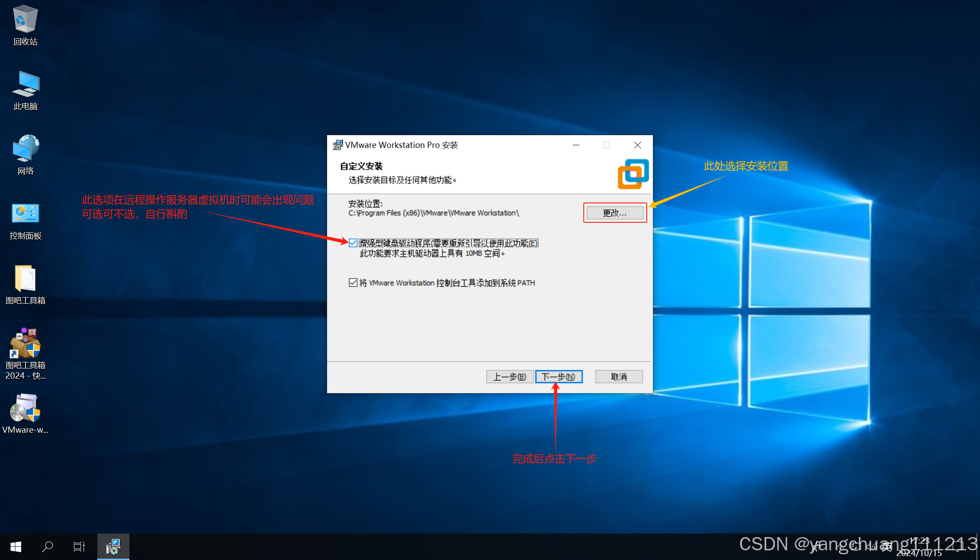Screen dimensions: 980x560
Task: Click the 更改... button to change install location
Action: (615, 213)
